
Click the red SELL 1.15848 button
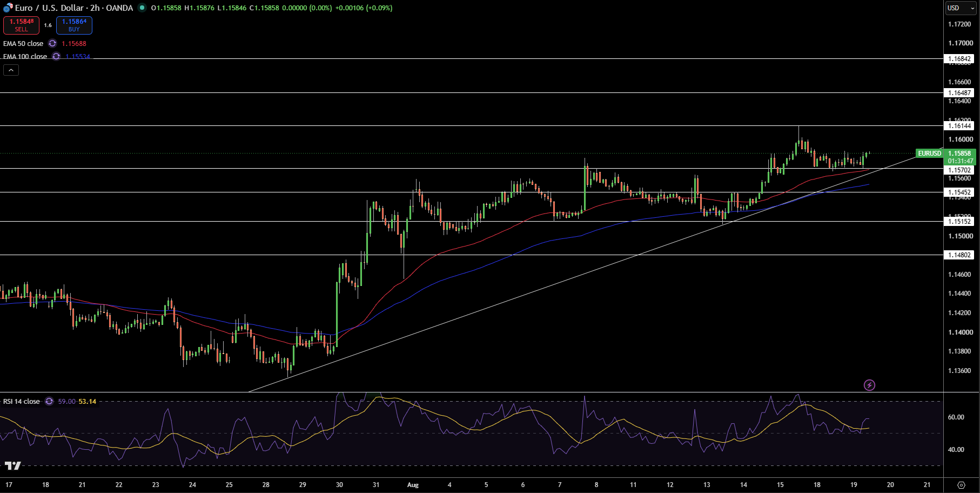[x=21, y=25]
